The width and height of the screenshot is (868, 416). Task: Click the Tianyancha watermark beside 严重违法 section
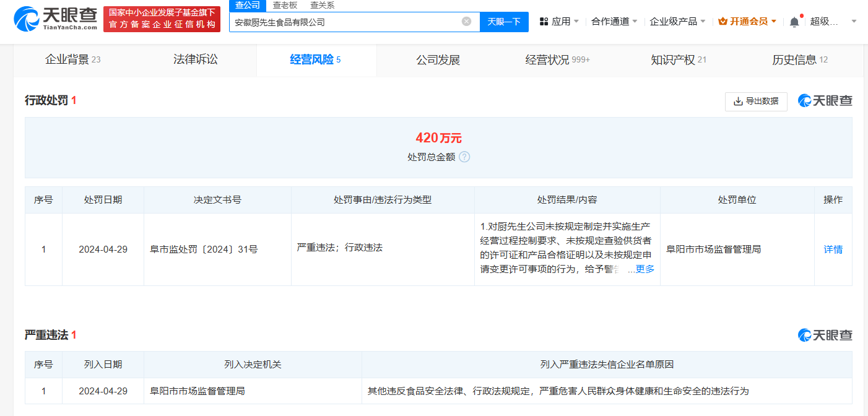pos(825,335)
